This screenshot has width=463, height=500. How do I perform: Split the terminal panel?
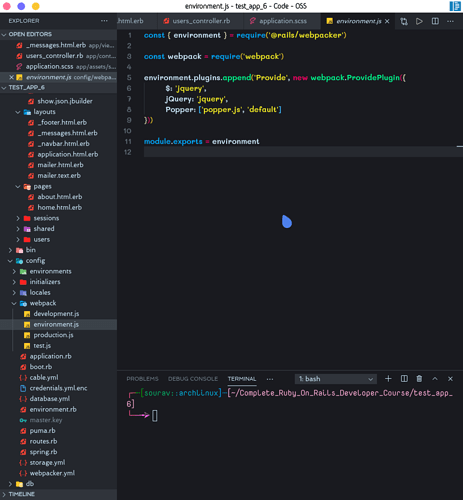(x=404, y=379)
